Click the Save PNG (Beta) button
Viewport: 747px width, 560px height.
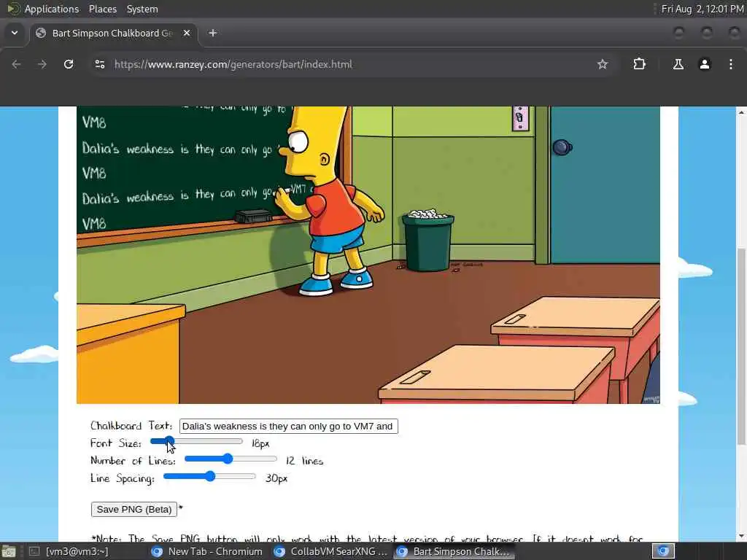[x=134, y=509]
